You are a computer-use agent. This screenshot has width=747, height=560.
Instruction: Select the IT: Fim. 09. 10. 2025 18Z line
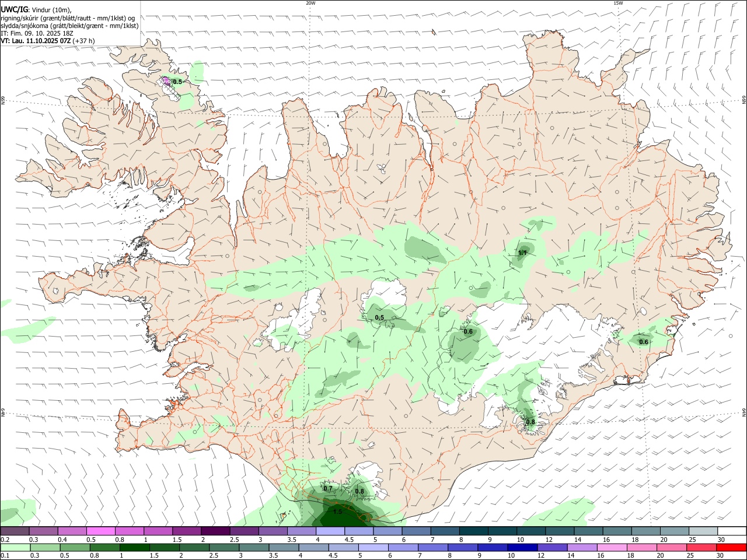pos(37,33)
